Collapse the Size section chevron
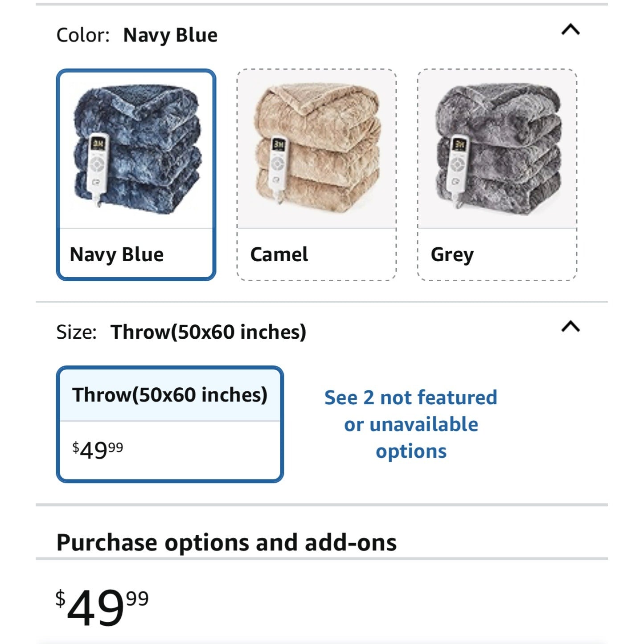This screenshot has height=644, width=644. pyautogui.click(x=570, y=327)
